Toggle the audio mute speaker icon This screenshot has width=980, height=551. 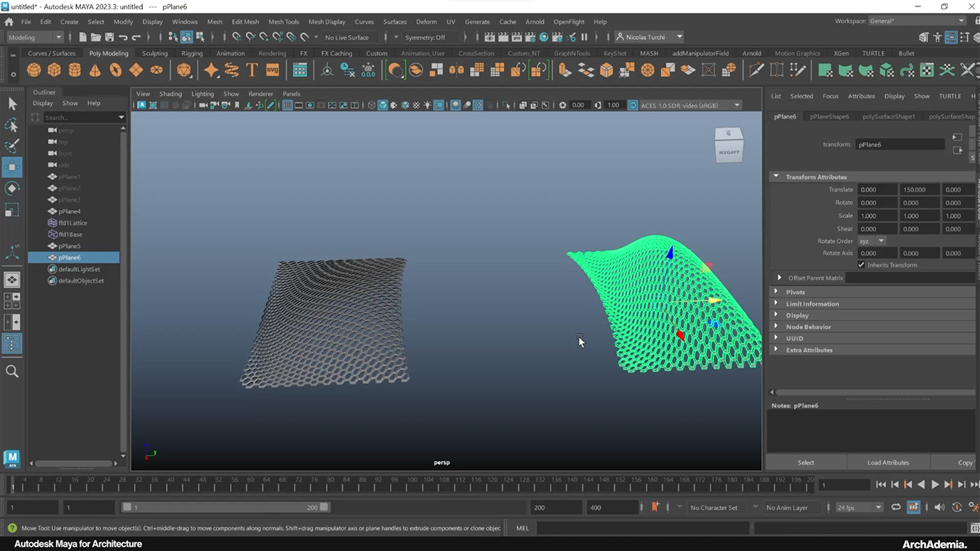point(939,507)
